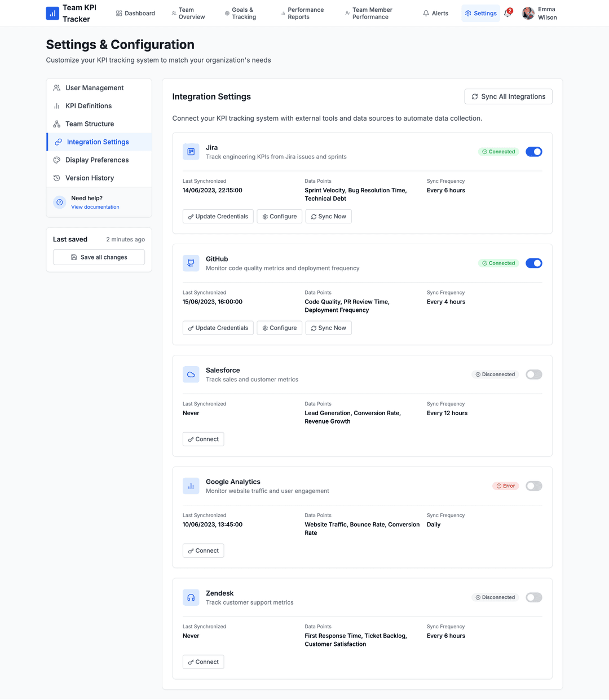This screenshot has height=700, width=609.
Task: Enable the Salesforce integration toggle
Action: tap(533, 374)
